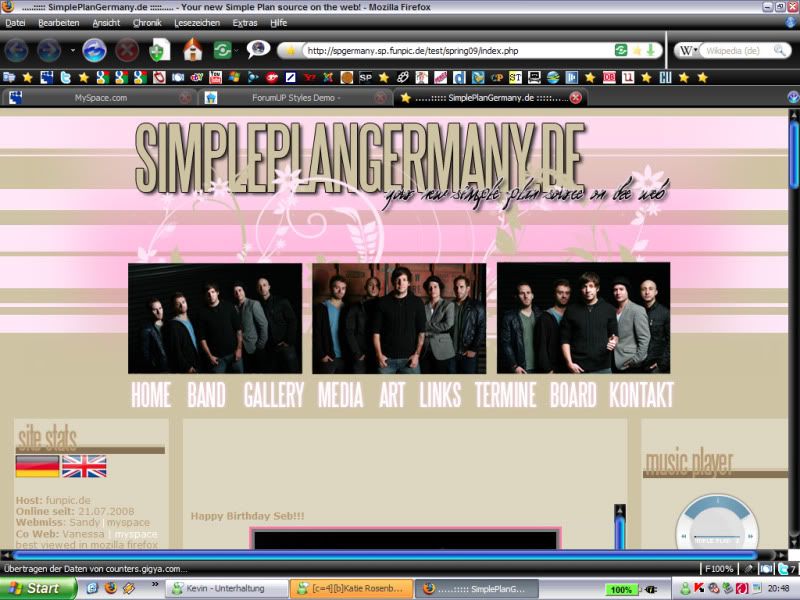
Task: Close the MySpace.com tab
Action: click(186, 97)
